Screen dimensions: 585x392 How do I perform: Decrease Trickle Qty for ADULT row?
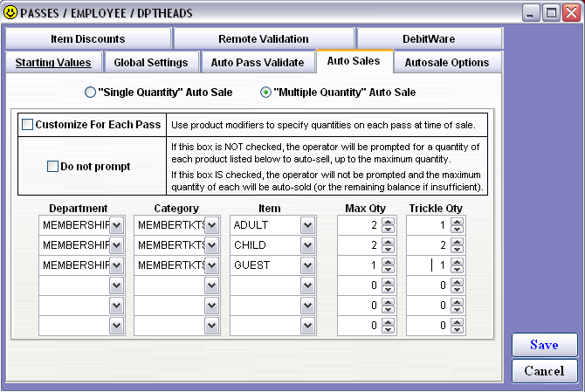457,229
